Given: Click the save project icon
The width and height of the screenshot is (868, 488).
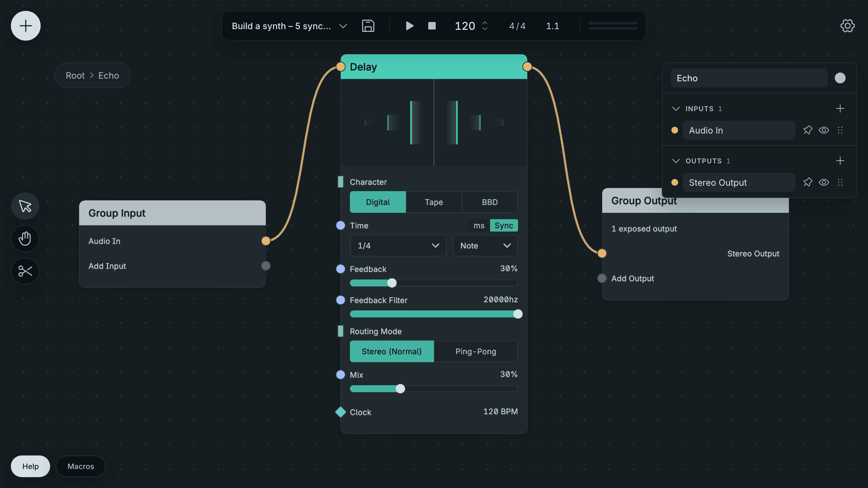Looking at the screenshot, I should [x=368, y=26].
